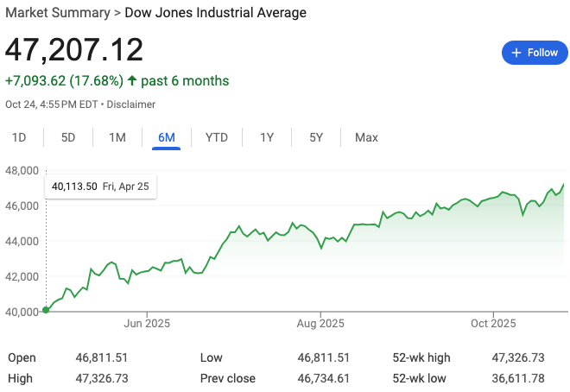
Task: Switch chart to YTD range
Action: (216, 137)
